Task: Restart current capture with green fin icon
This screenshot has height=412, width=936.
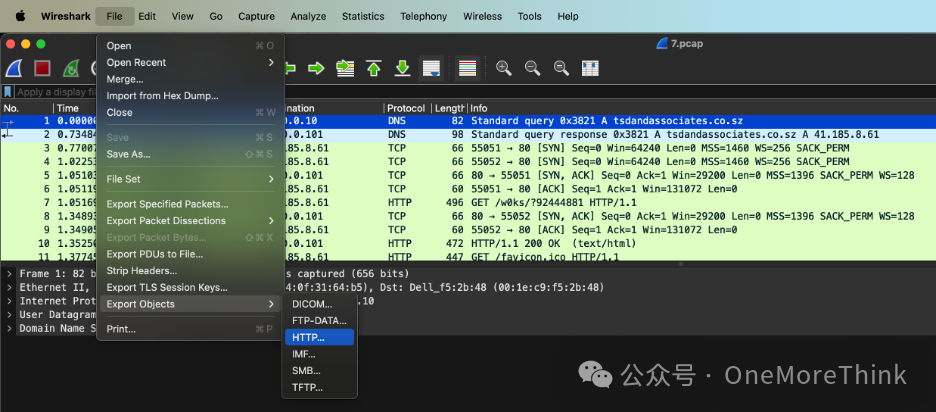Action: pyautogui.click(x=71, y=69)
